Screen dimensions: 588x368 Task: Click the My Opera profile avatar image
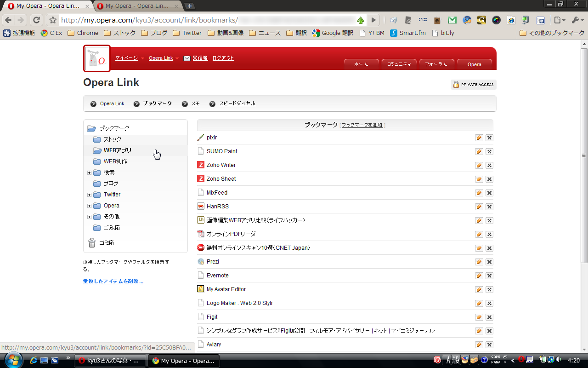click(x=97, y=58)
